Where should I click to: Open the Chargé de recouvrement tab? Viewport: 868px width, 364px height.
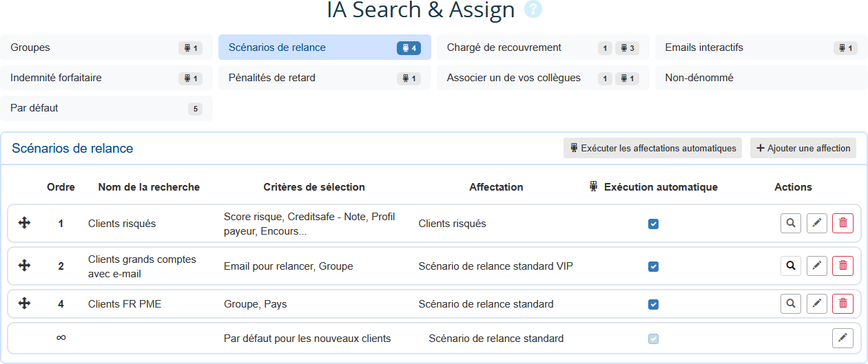click(542, 47)
